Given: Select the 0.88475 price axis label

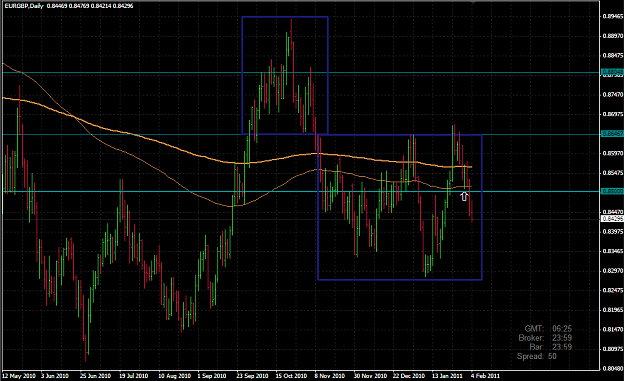Looking at the screenshot, I should click(x=612, y=55).
